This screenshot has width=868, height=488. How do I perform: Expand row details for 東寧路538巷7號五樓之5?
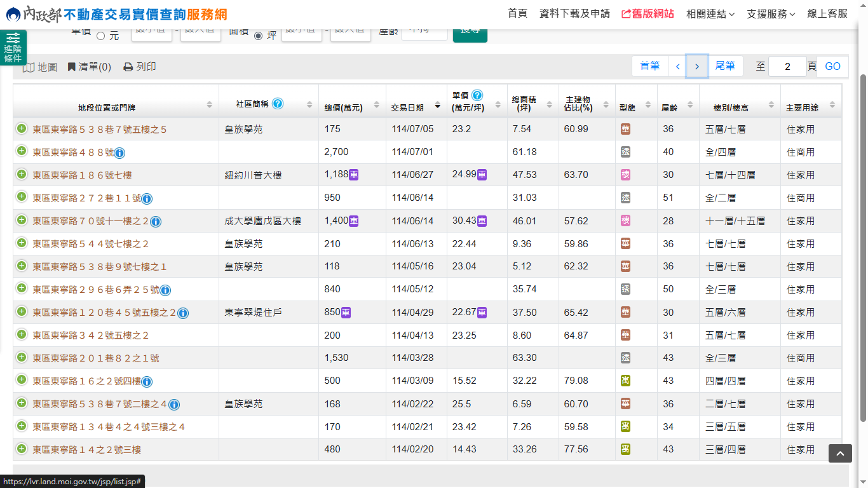(22, 129)
